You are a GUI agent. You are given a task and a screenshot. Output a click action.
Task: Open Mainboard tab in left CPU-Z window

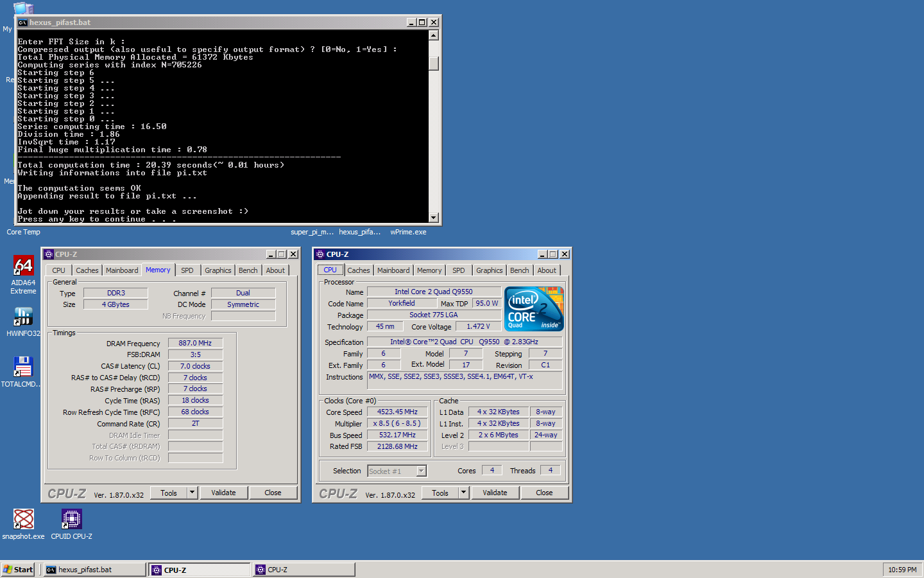coord(122,270)
